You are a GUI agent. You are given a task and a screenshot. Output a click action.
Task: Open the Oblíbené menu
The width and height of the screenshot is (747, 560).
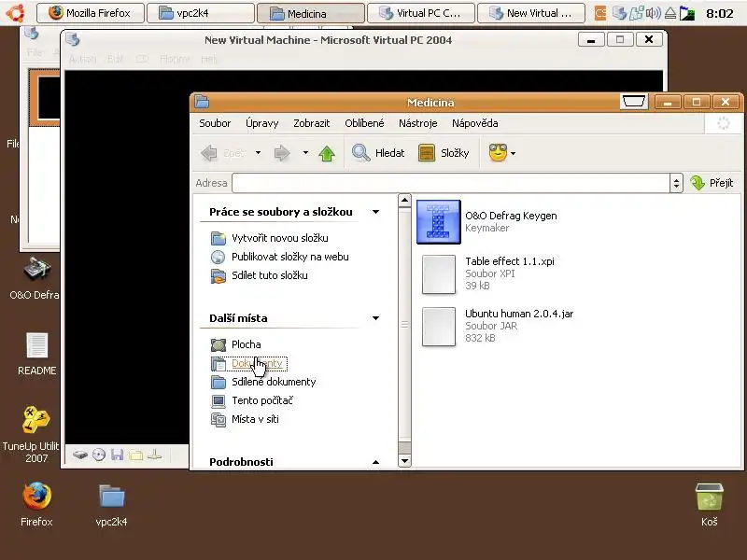point(364,123)
